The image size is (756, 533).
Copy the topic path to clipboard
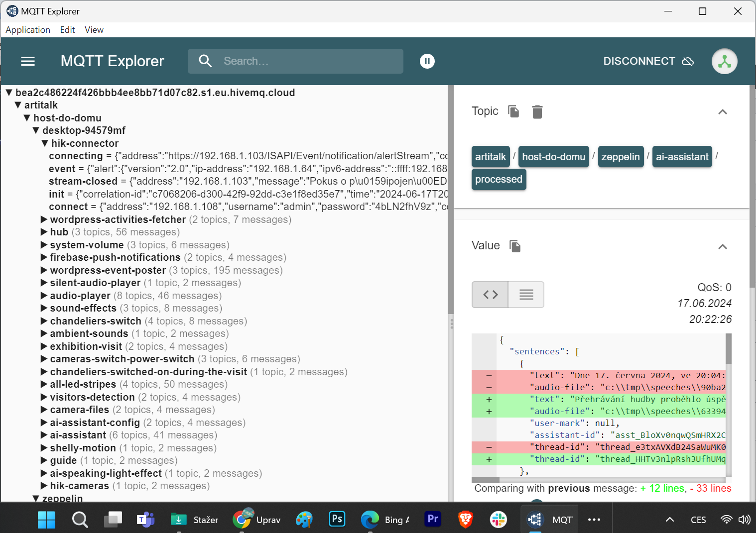pos(513,111)
